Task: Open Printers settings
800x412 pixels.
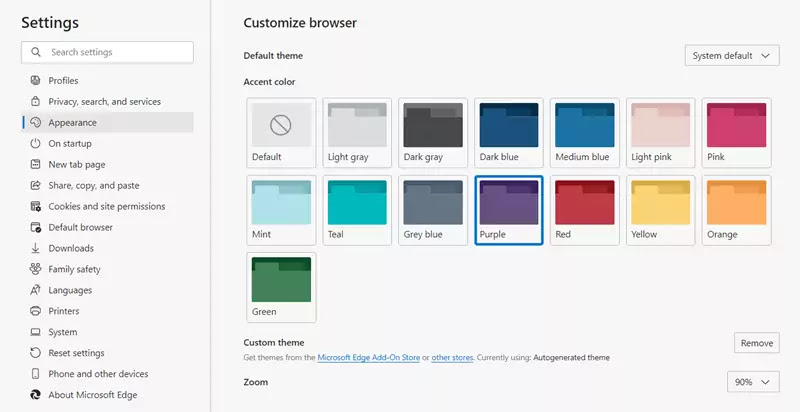Action: point(108,311)
